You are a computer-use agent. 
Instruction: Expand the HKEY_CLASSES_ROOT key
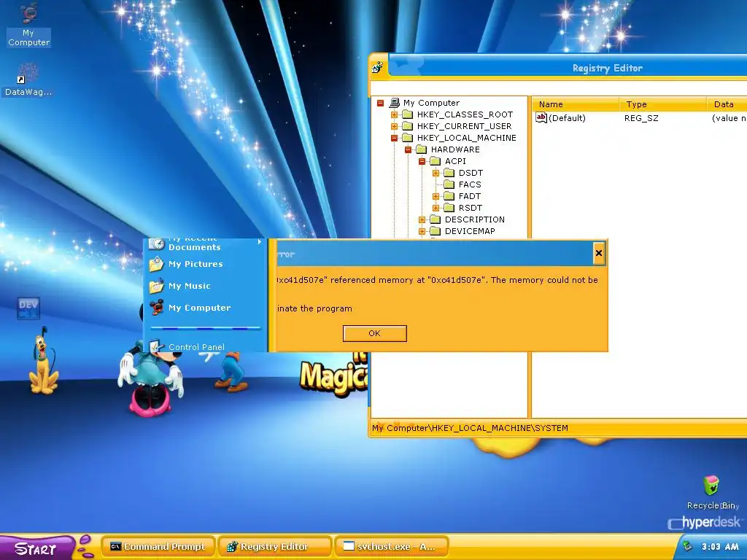[x=394, y=114]
